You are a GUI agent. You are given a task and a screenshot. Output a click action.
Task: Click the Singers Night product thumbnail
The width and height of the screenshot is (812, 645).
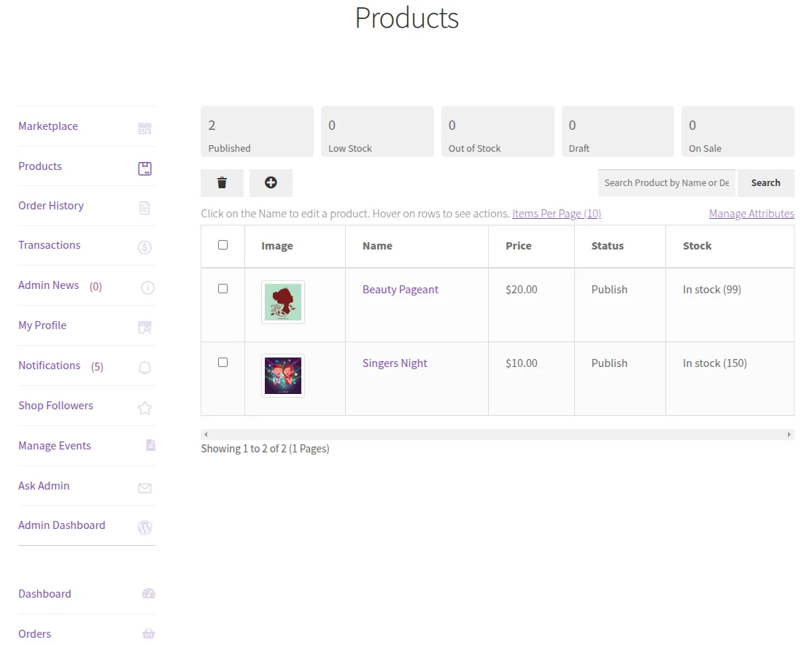[282, 376]
